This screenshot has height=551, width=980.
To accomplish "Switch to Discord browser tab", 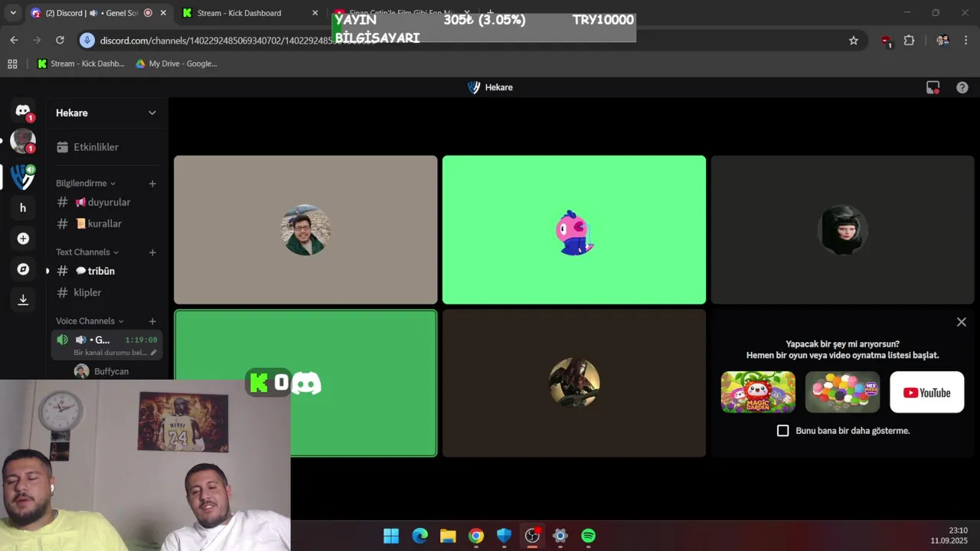I will (98, 13).
